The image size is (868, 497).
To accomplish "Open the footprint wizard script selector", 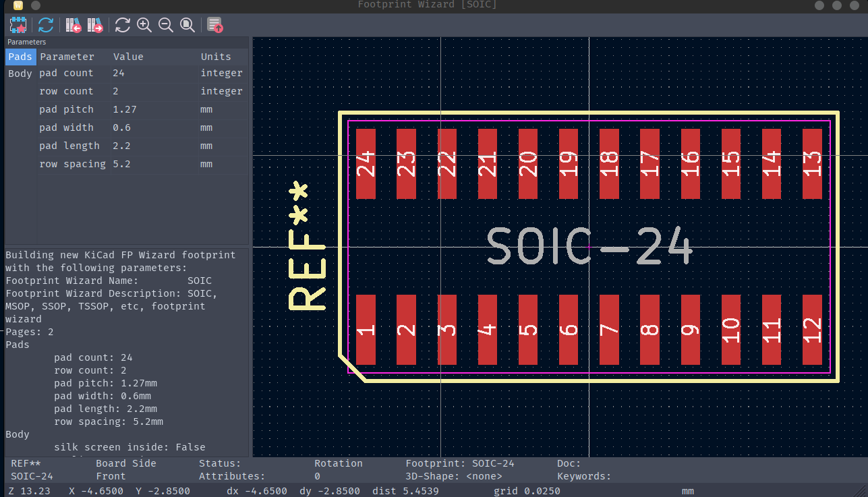I will [18, 26].
